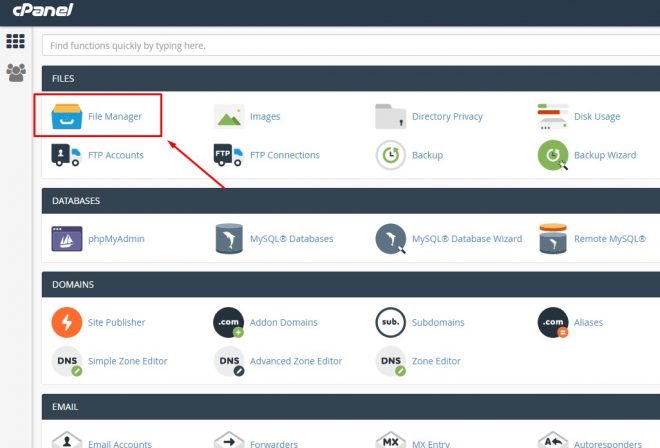Click the Directory Privacy link text
Screen dimensions: 660x448
(447, 117)
